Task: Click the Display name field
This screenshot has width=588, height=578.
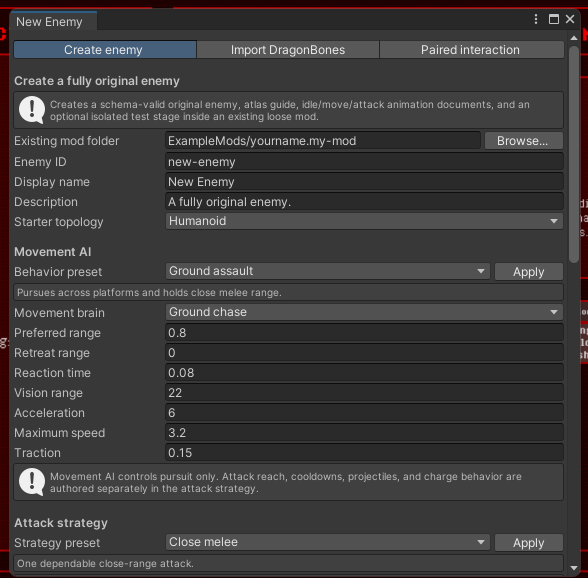Action: (364, 182)
